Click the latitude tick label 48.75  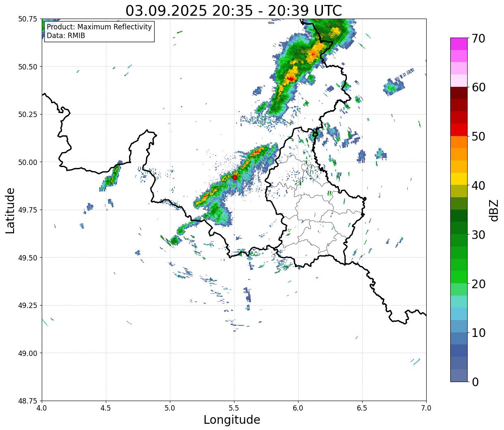[28, 401]
